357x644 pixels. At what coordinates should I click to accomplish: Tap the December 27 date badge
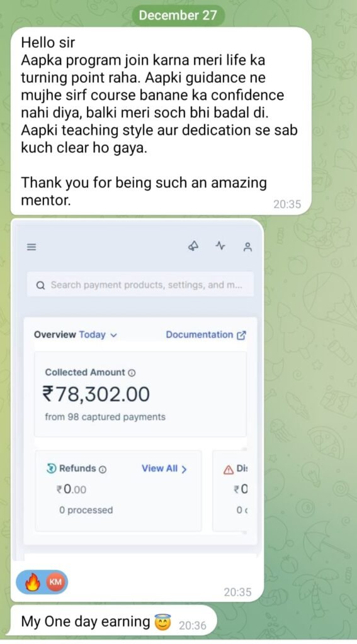pos(179,16)
